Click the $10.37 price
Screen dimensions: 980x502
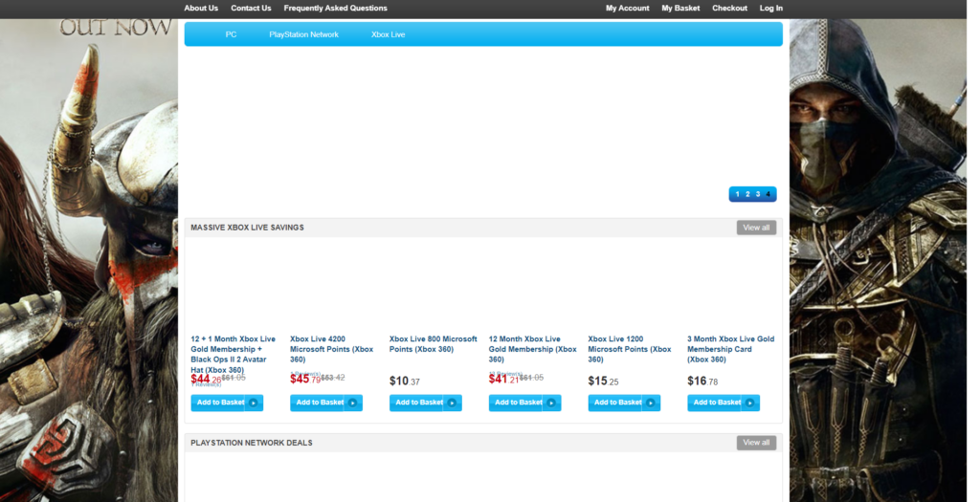[405, 381]
